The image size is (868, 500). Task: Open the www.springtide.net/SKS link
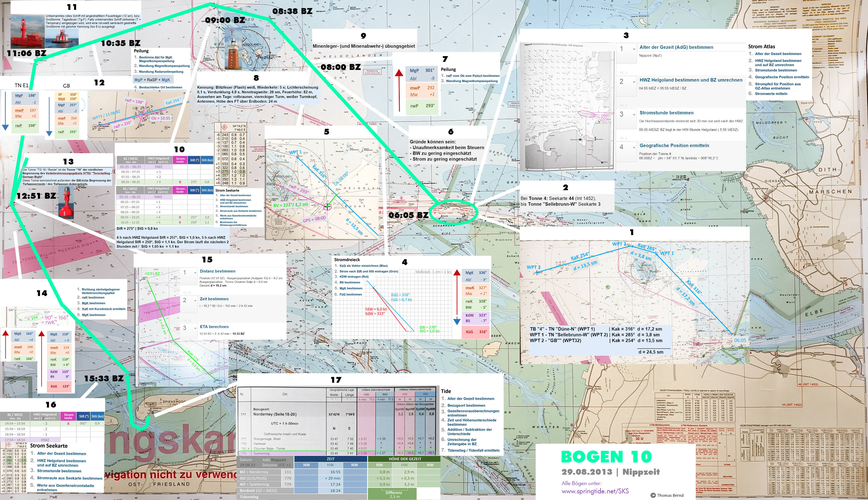tap(595, 491)
